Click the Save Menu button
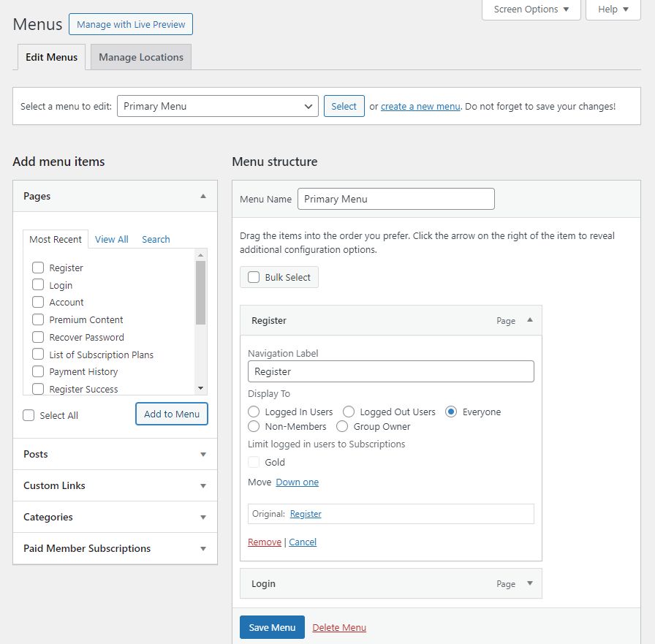 (x=272, y=627)
